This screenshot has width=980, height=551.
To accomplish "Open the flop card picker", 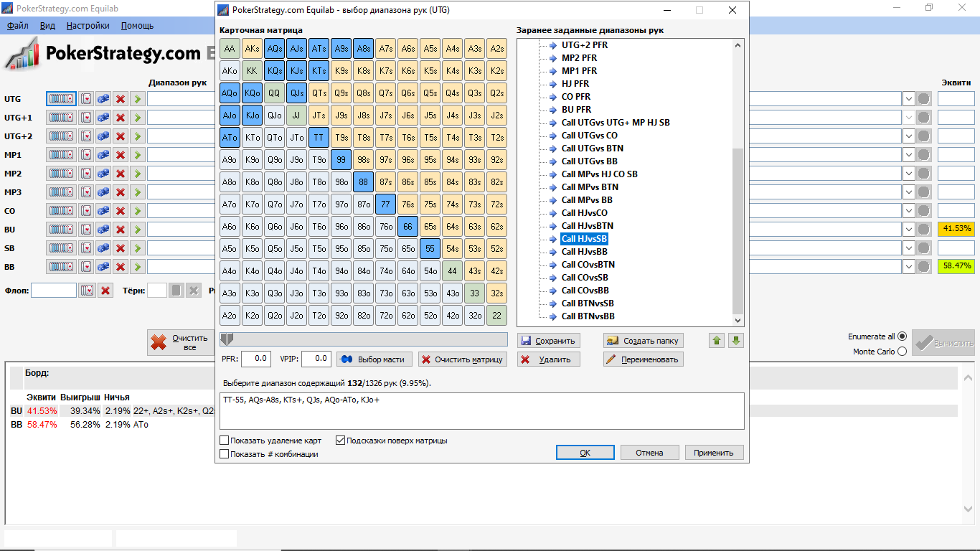I will [87, 291].
